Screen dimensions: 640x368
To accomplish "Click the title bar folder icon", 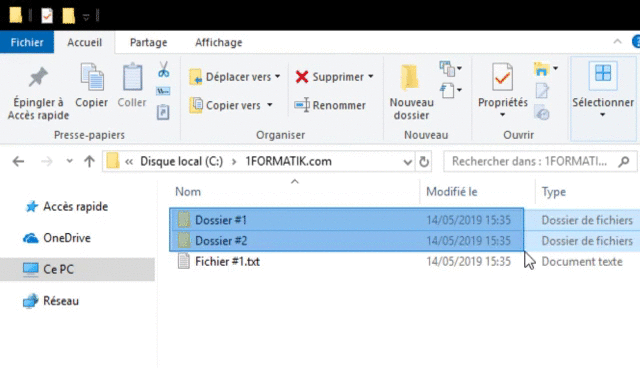I will [x=16, y=14].
